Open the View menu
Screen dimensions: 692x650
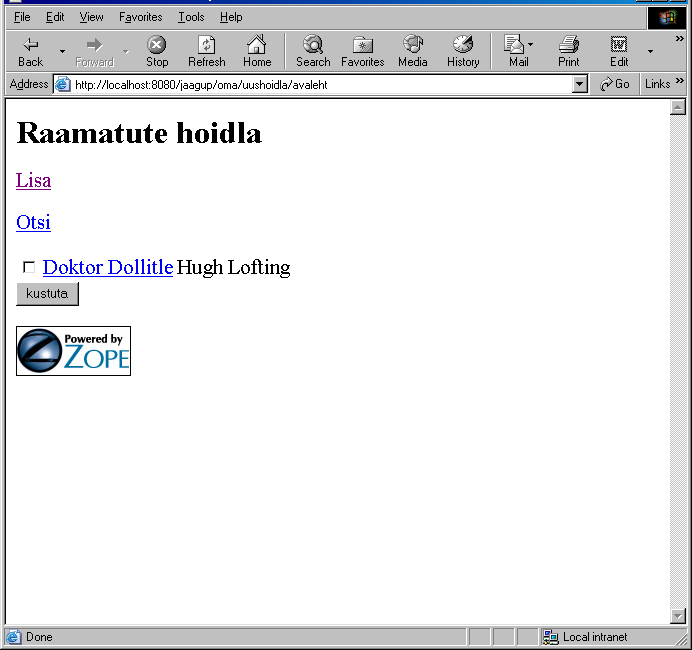(x=91, y=17)
